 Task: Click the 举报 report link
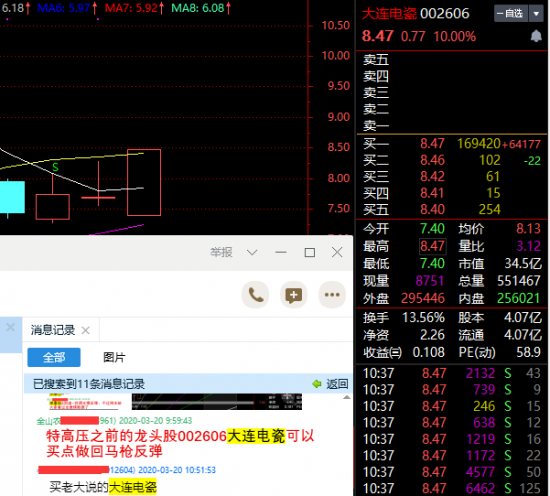point(221,252)
